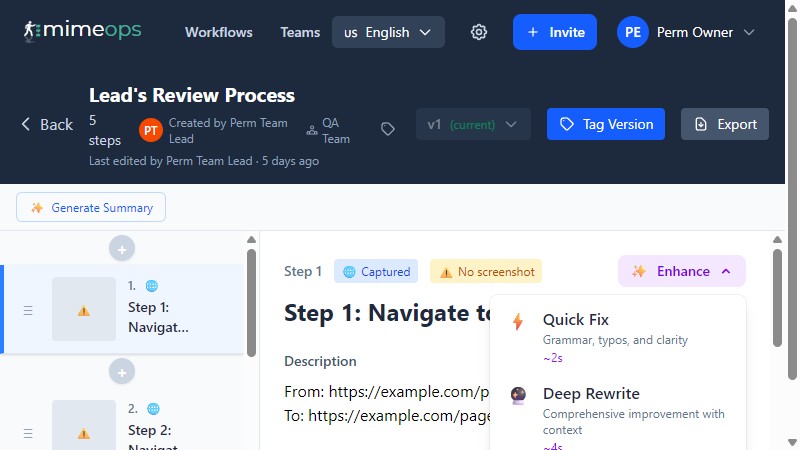Click the mimeops logo
The image size is (800, 450).
point(82,31)
